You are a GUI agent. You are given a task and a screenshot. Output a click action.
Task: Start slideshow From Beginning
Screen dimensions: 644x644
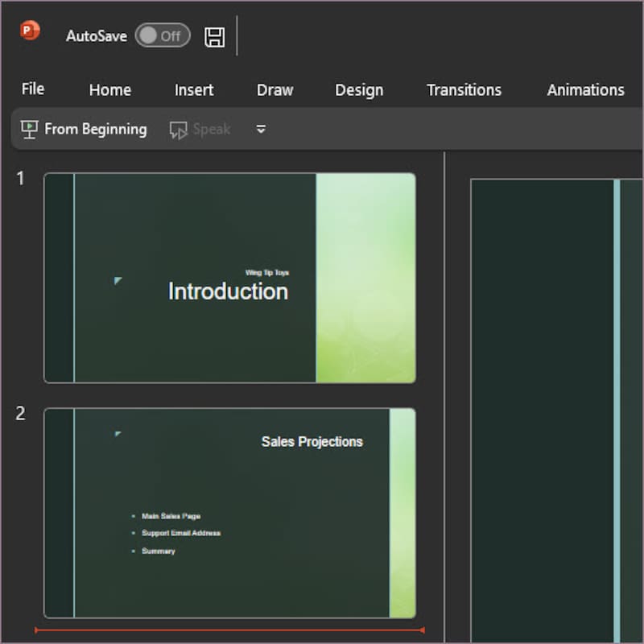pyautogui.click(x=84, y=129)
